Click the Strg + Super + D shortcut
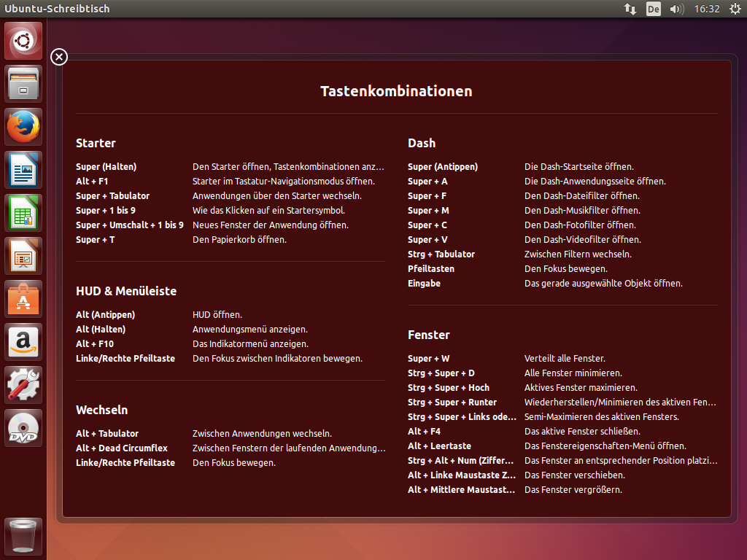Image resolution: width=747 pixels, height=560 pixels. click(x=441, y=373)
